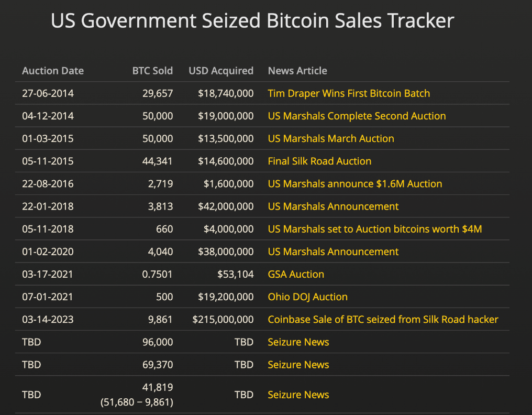Click 'US Marshals March Auction' article link
The image size is (532, 415).
coord(331,138)
